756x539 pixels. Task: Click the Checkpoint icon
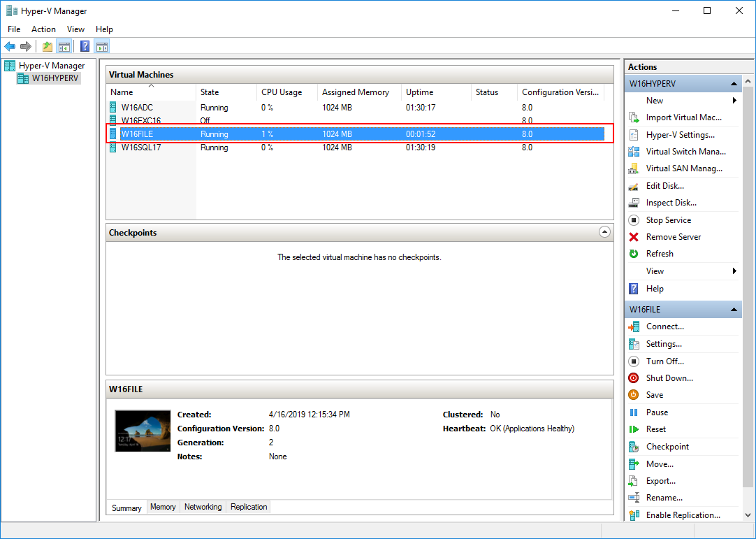(x=634, y=446)
